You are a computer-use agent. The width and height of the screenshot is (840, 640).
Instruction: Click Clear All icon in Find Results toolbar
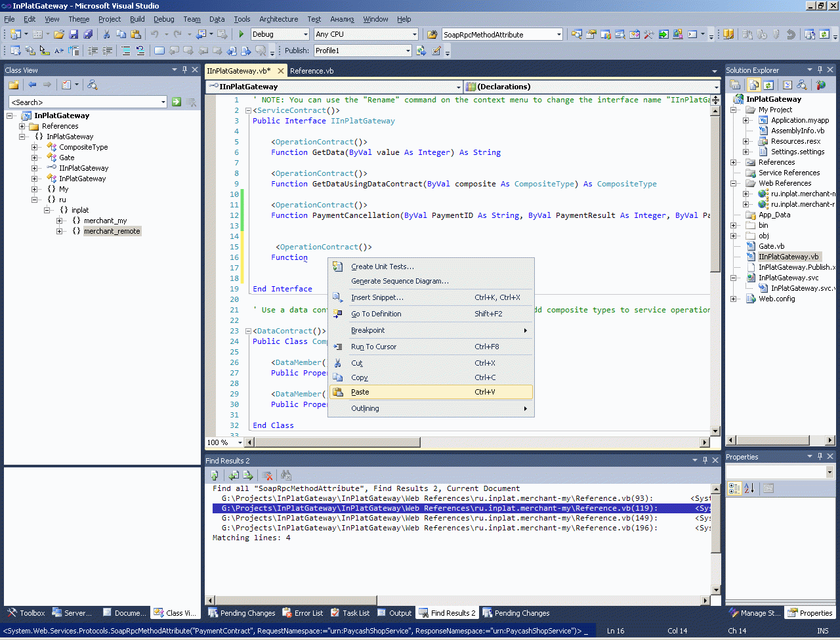pyautogui.click(x=268, y=475)
